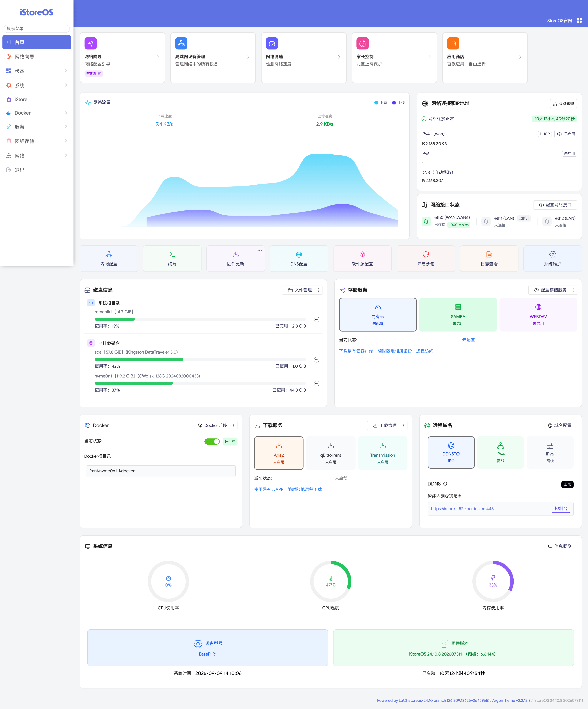588x709 pixels.
Task: Open more options for mmcblk1 disk
Action: pos(317,319)
